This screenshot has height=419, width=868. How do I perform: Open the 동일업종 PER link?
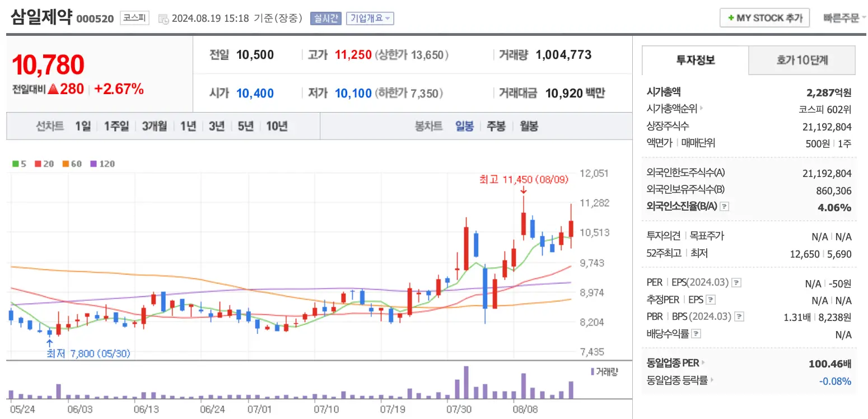pos(673,363)
